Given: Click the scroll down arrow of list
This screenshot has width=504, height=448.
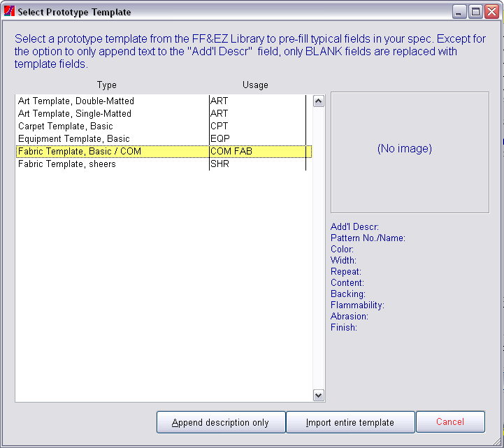Looking at the screenshot, I should coord(318,396).
